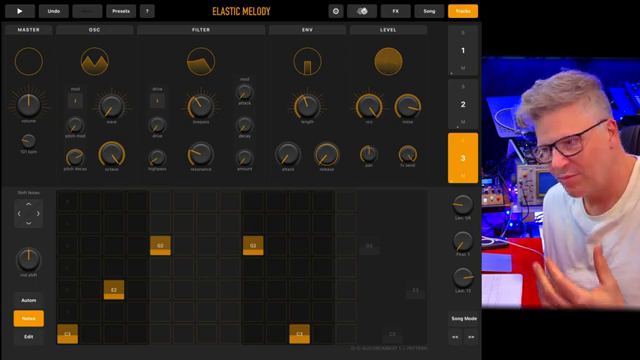Click the oscillator triangle waveform display

click(95, 61)
